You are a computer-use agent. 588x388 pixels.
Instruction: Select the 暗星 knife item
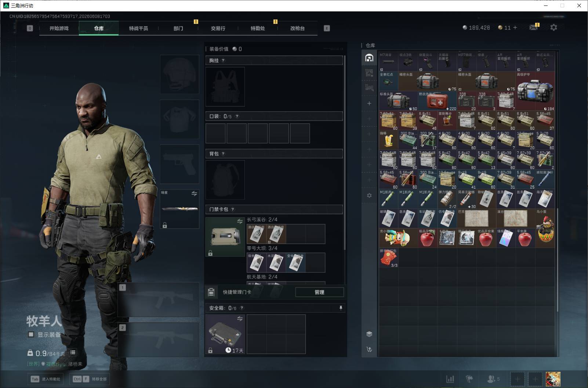(179, 209)
